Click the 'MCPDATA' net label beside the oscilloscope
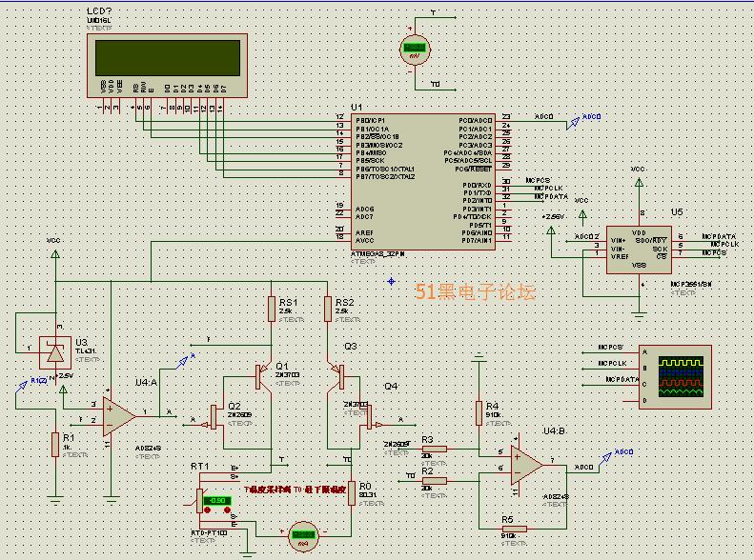Screen dimensions: 754x560 tap(622, 379)
